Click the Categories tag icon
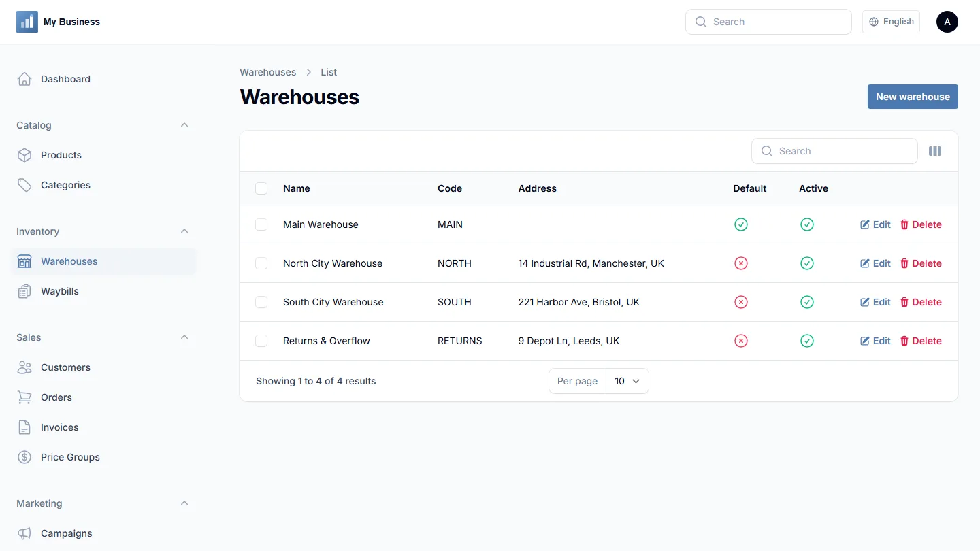 pos(24,185)
